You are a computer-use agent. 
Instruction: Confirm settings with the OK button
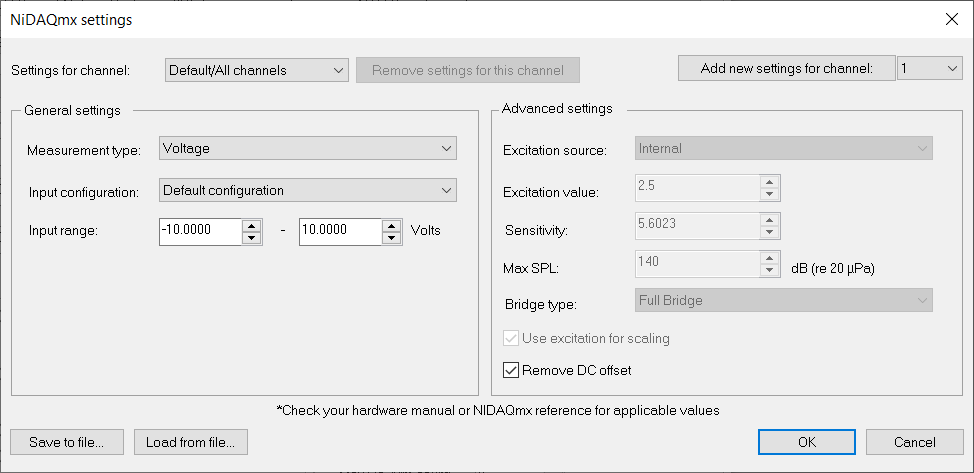[806, 442]
